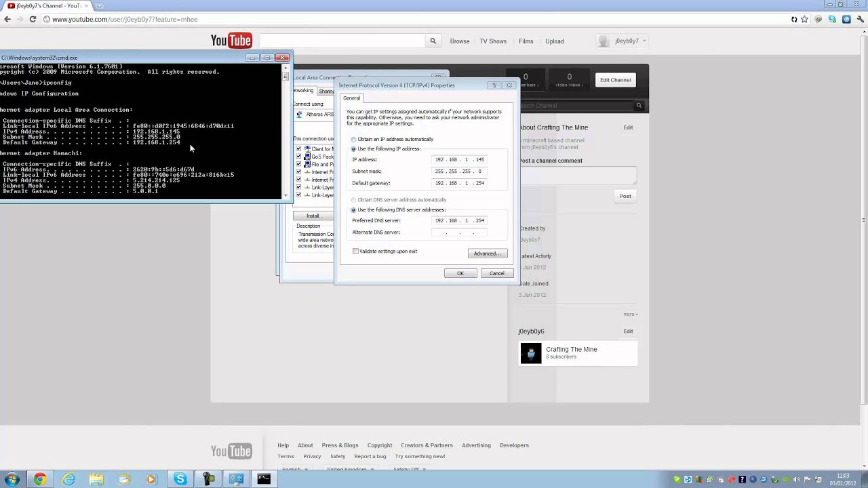Open the network connections control panel taskbar icon

tap(236, 479)
